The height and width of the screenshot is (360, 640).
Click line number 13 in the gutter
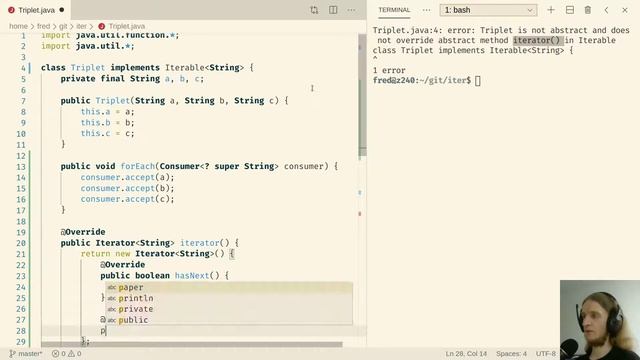[21, 167]
